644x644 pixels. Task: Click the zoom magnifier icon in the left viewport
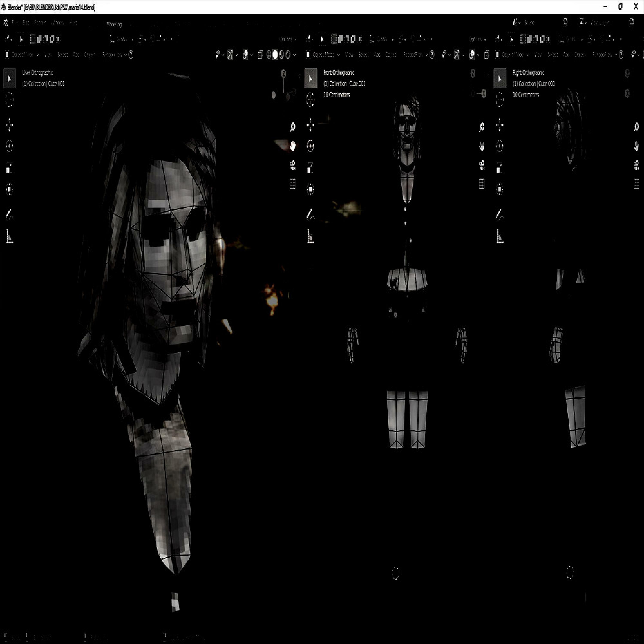pos(292,127)
